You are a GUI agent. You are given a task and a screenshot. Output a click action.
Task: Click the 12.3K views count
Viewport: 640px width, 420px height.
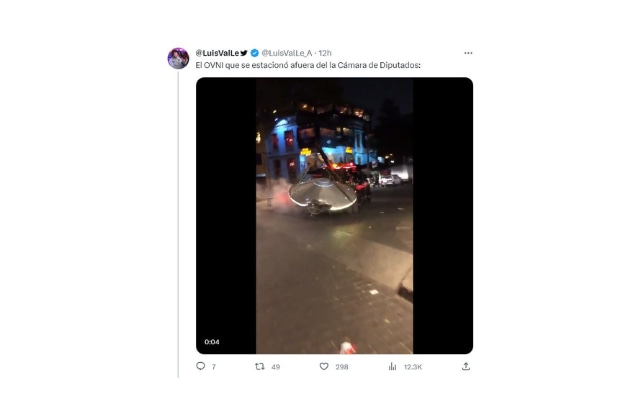pyautogui.click(x=413, y=367)
